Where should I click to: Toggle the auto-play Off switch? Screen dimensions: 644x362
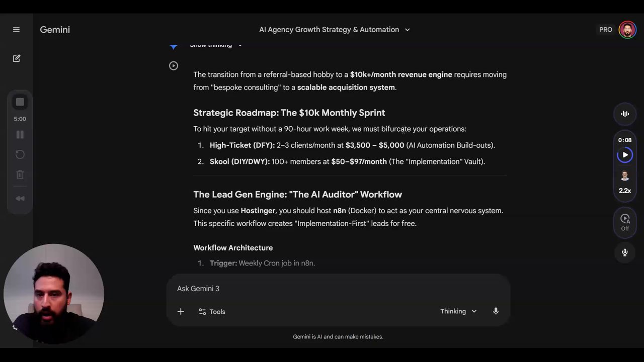625,222
